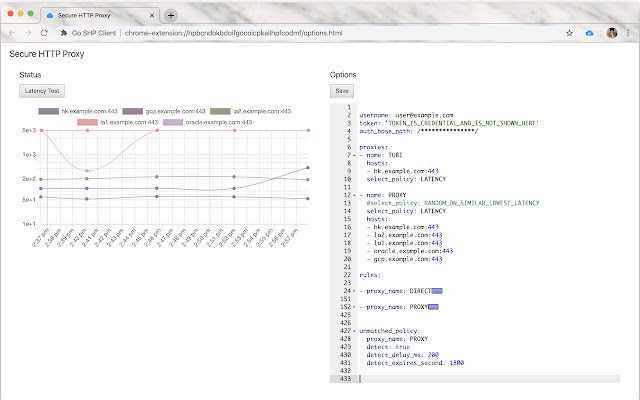Image resolution: width=640 pixels, height=400 pixels.
Task: Save the options configuration
Action: coord(343,91)
